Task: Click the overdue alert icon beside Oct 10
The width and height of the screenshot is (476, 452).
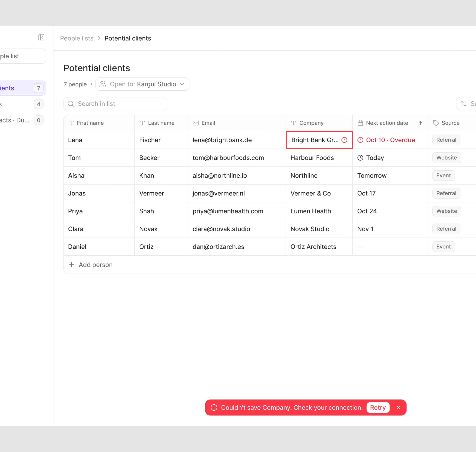Action: pos(360,140)
